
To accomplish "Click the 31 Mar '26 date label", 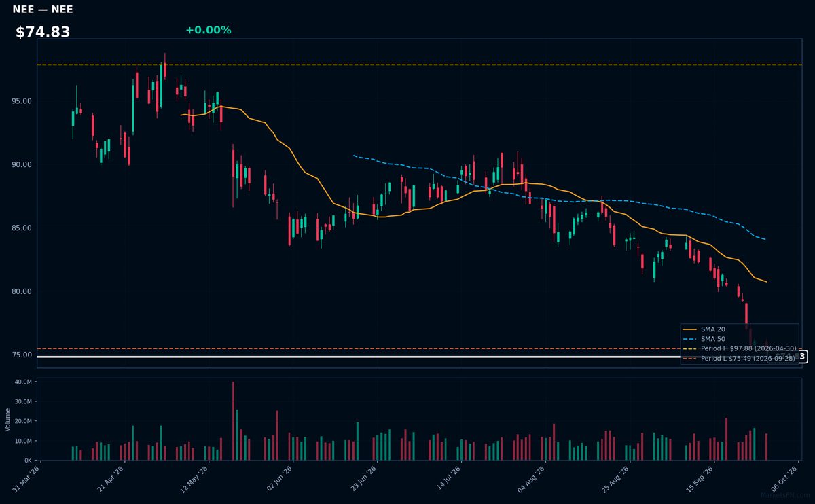I will [26, 479].
